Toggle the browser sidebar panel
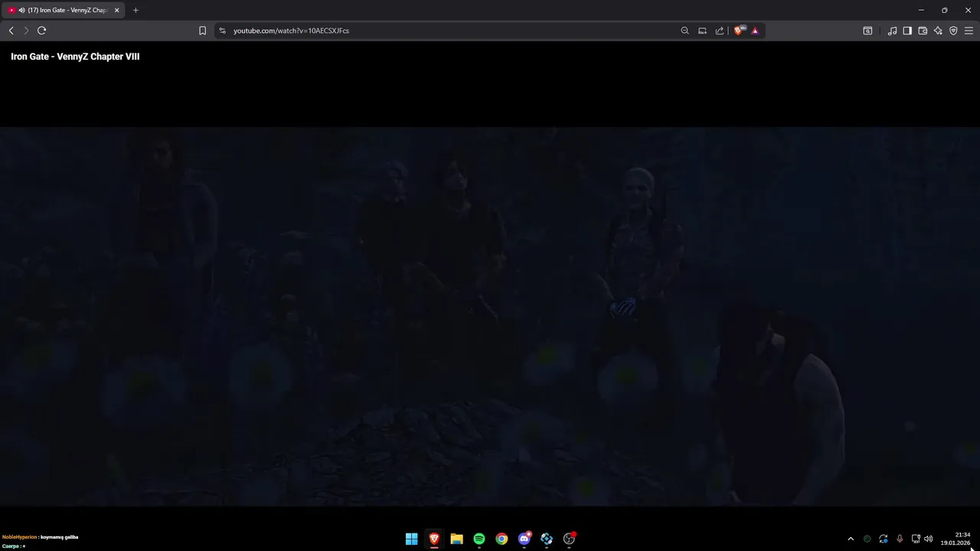This screenshot has height=551, width=980. pos(907,31)
